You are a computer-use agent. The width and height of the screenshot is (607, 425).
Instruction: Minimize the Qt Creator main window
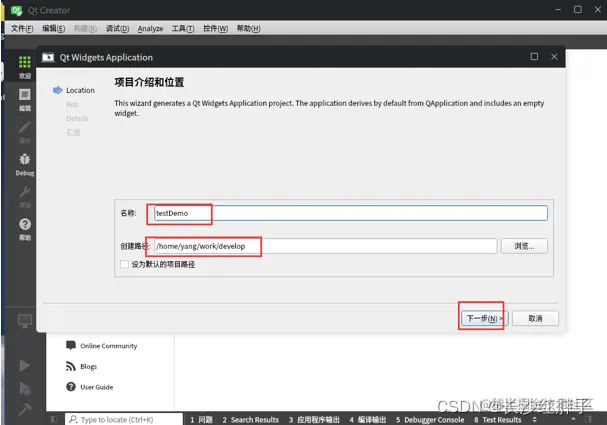coord(558,9)
